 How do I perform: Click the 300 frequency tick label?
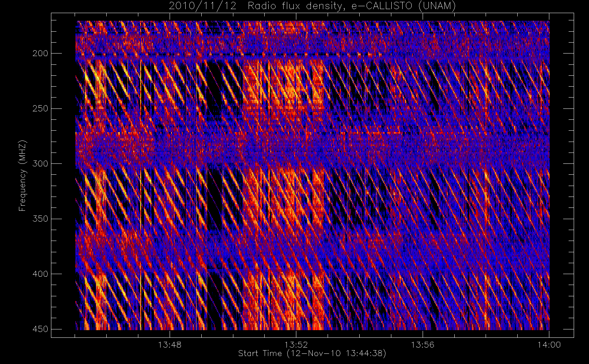40,163
